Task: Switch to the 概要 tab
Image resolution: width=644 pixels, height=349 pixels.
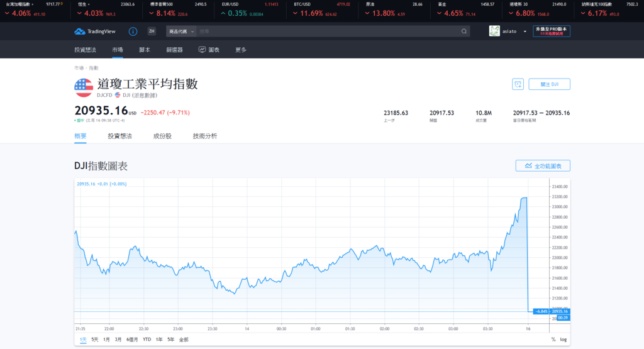Action: click(80, 136)
